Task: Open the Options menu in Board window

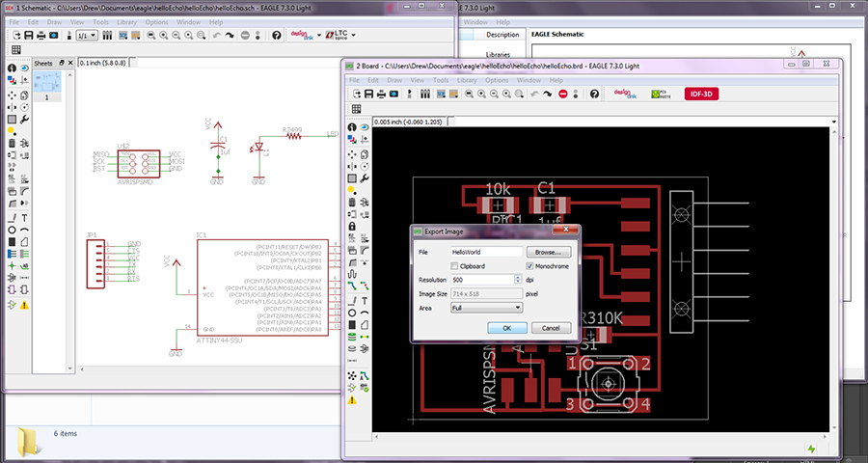Action: click(x=497, y=80)
